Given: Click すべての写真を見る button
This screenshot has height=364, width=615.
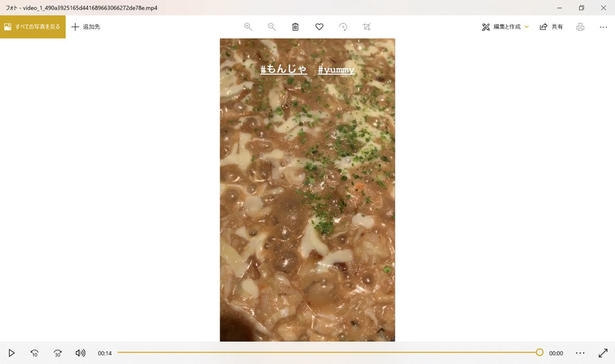Looking at the screenshot, I should point(33,27).
